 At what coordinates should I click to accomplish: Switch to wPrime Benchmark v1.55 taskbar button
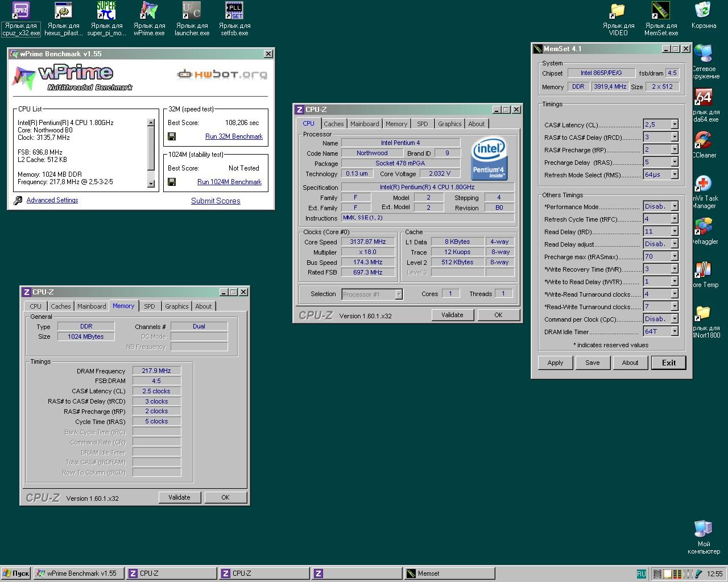pos(78,573)
